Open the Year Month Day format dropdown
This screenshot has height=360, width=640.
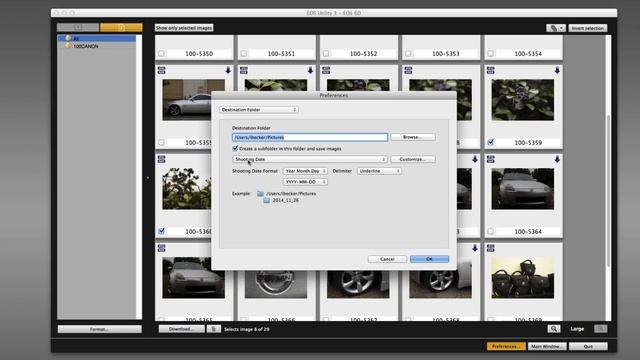click(305, 171)
